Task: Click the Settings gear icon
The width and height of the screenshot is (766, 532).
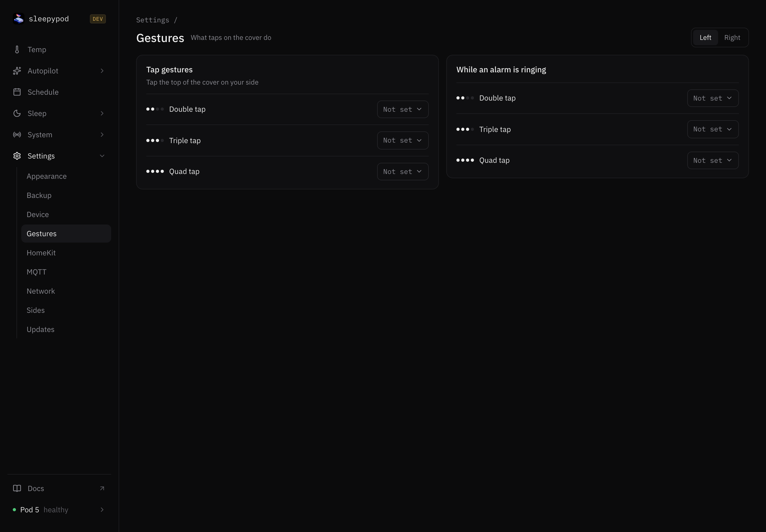Action: pos(17,156)
